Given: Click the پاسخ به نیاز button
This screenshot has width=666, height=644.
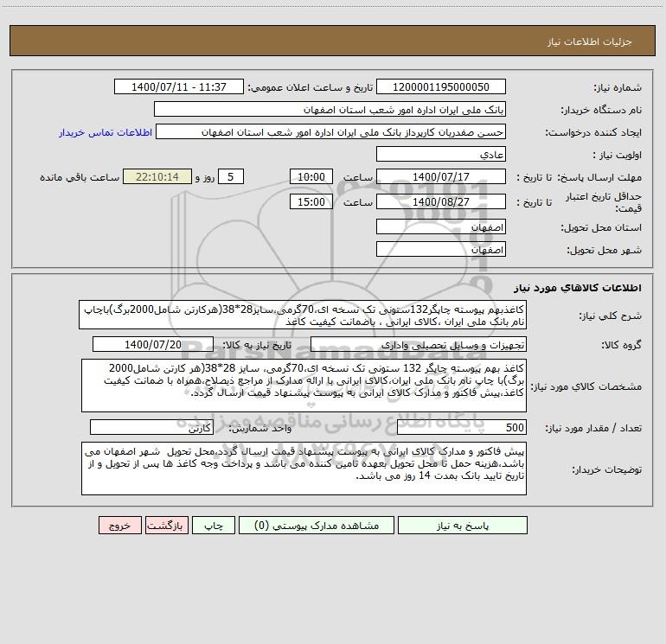Looking at the screenshot, I should 463,526.
